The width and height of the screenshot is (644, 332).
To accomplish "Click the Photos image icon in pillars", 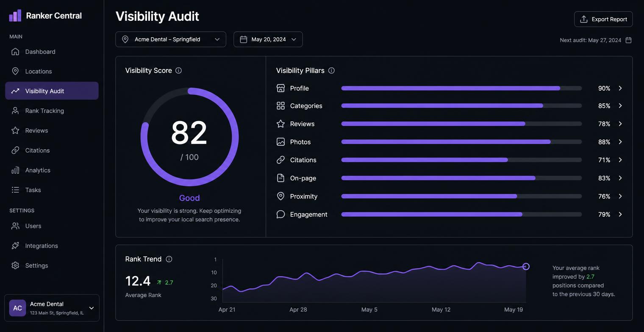I will (x=280, y=142).
